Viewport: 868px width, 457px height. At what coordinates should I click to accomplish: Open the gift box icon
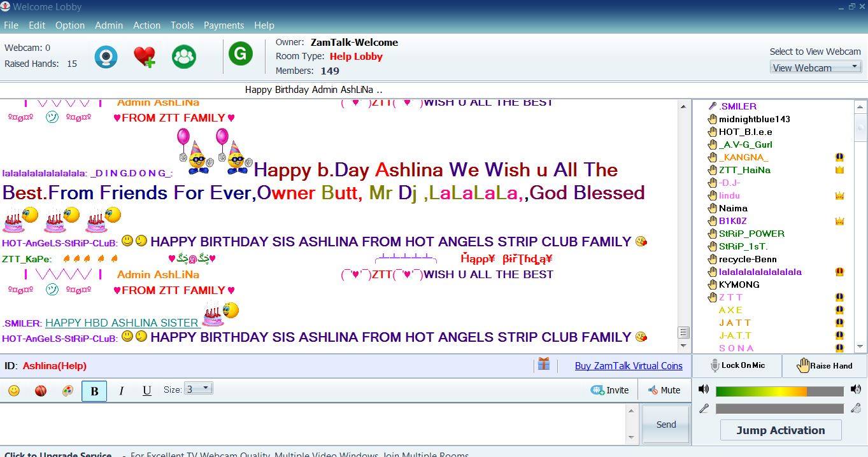(543, 364)
